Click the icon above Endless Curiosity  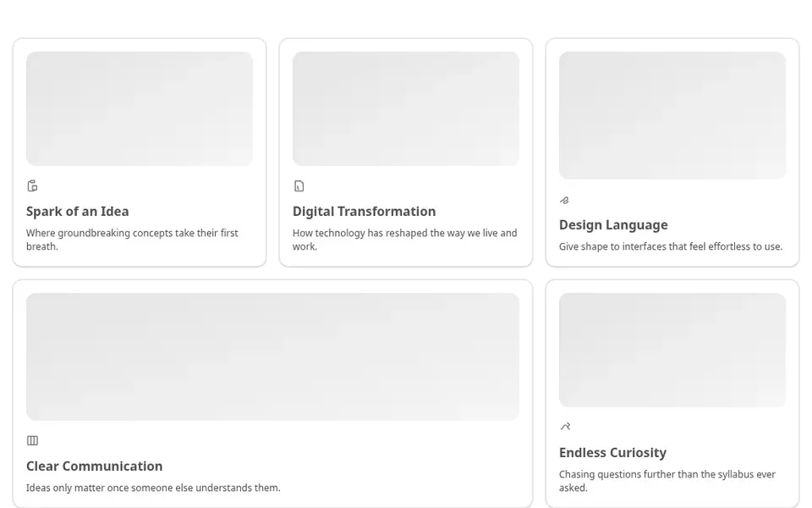pyautogui.click(x=565, y=426)
